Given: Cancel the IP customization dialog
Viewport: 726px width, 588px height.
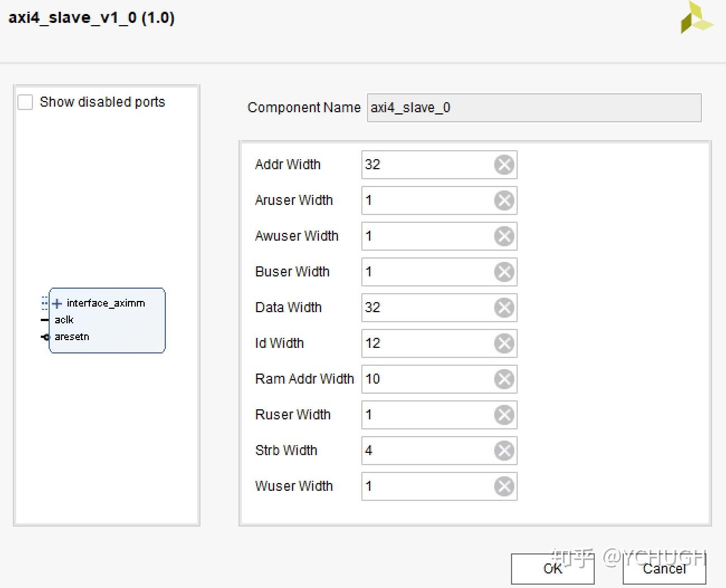Looking at the screenshot, I should pos(664,568).
